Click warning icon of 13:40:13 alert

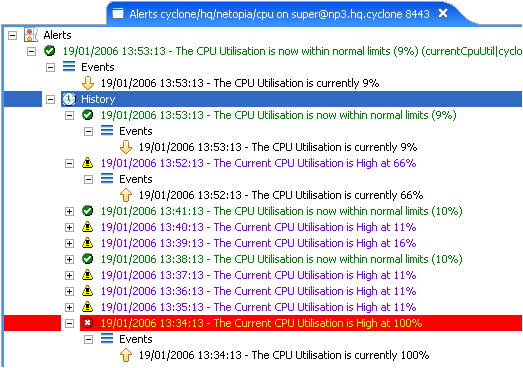tap(88, 227)
